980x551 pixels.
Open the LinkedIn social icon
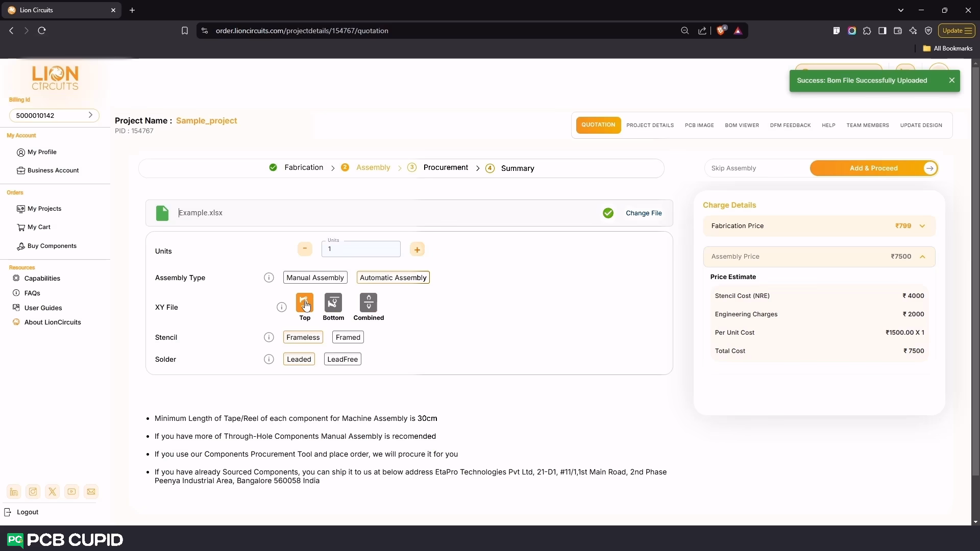pos(14,492)
